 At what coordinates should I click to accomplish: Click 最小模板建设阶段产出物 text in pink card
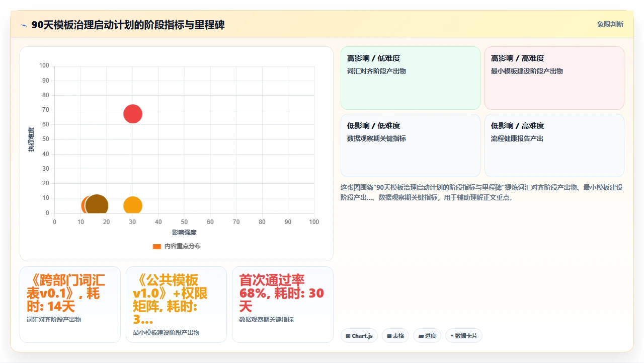(x=527, y=71)
